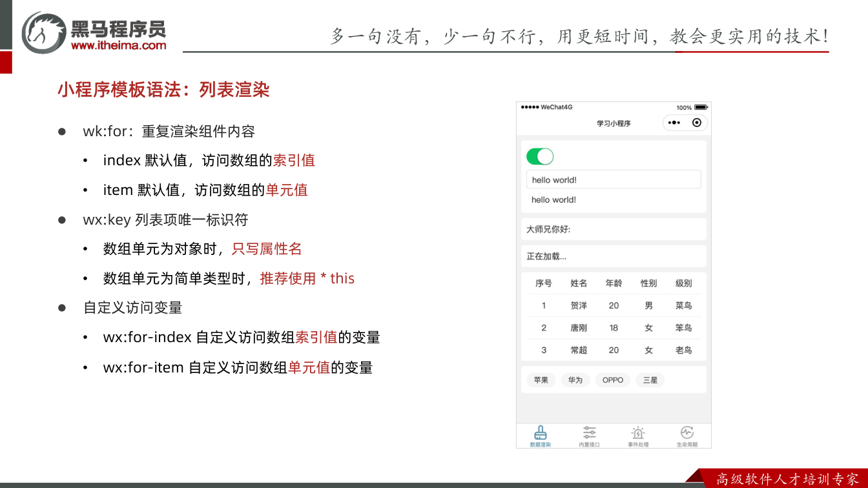Click the 序号 column header

[x=544, y=283]
